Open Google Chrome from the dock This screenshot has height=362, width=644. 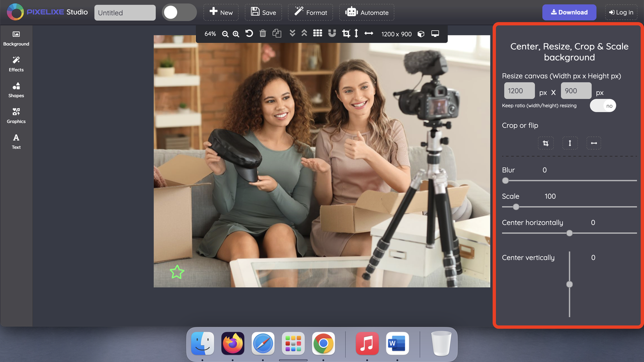[324, 344]
